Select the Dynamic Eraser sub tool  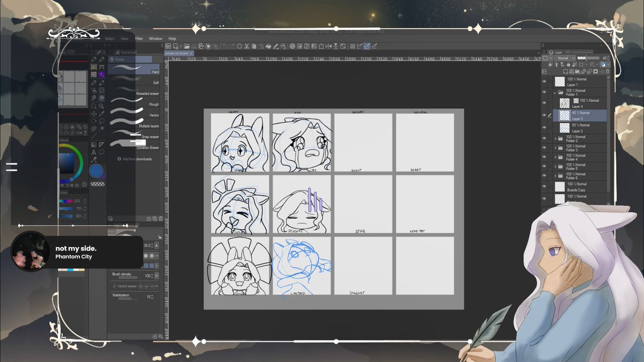point(134,144)
